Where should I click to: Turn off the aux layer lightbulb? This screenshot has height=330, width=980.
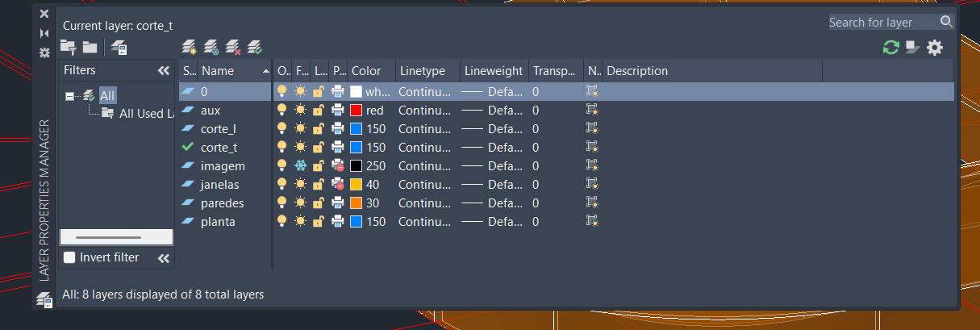282,111
